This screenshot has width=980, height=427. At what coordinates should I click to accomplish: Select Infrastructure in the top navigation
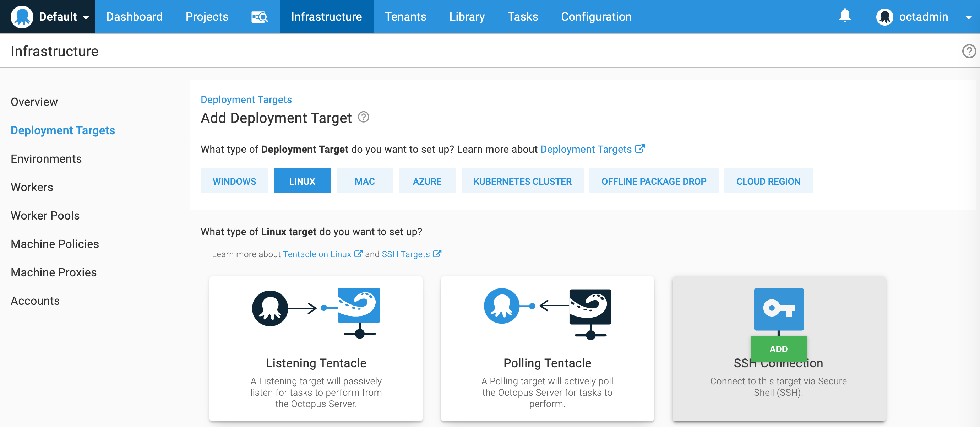(326, 17)
